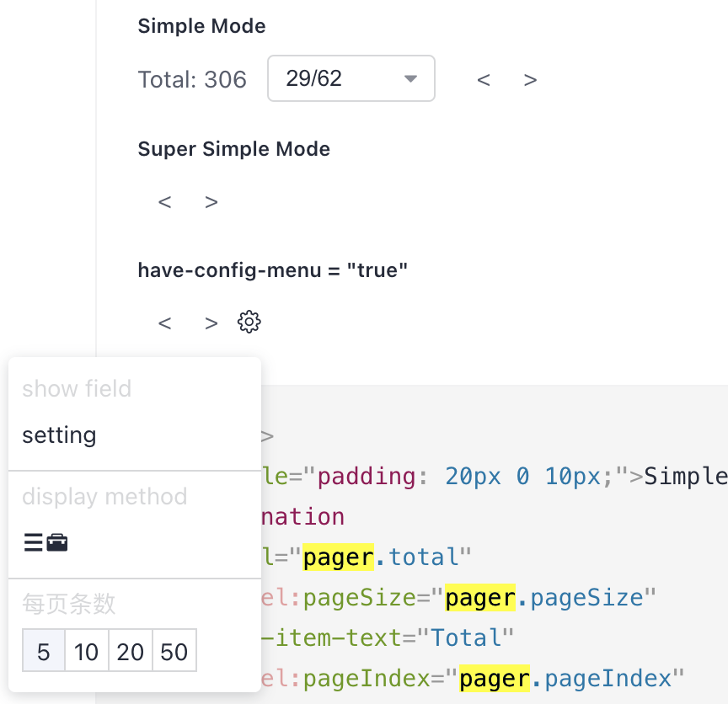Click the display method label
Viewport: 728px width, 704px height.
[105, 497]
